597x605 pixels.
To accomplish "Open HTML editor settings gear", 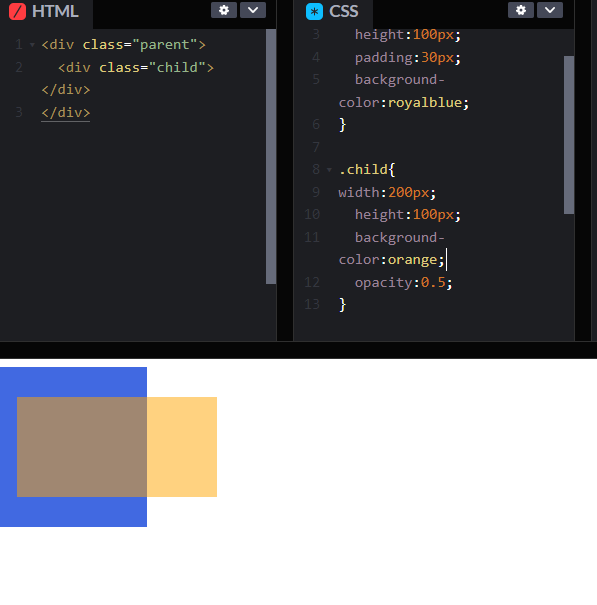I will coord(224,10).
